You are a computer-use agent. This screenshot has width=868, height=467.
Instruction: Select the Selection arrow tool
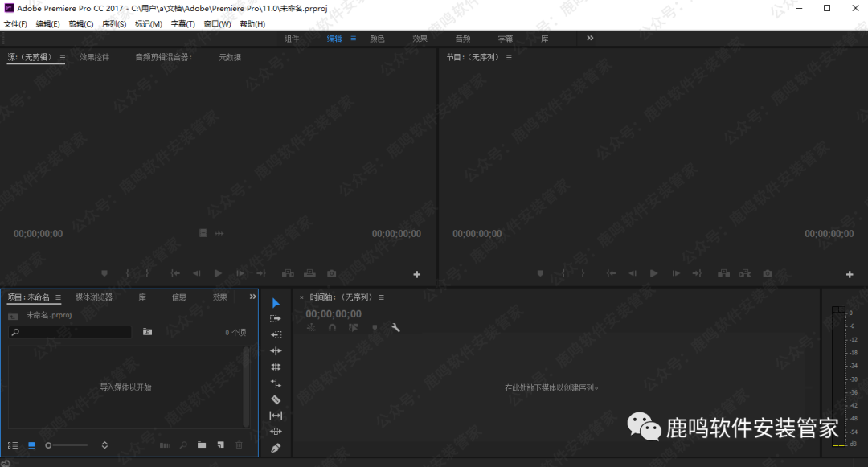tap(276, 303)
